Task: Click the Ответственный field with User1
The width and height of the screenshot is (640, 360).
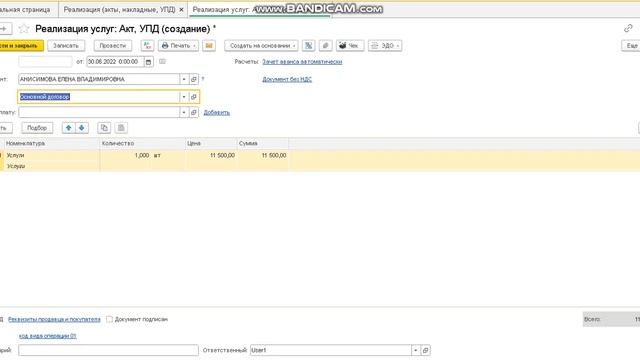Action: 331,350
